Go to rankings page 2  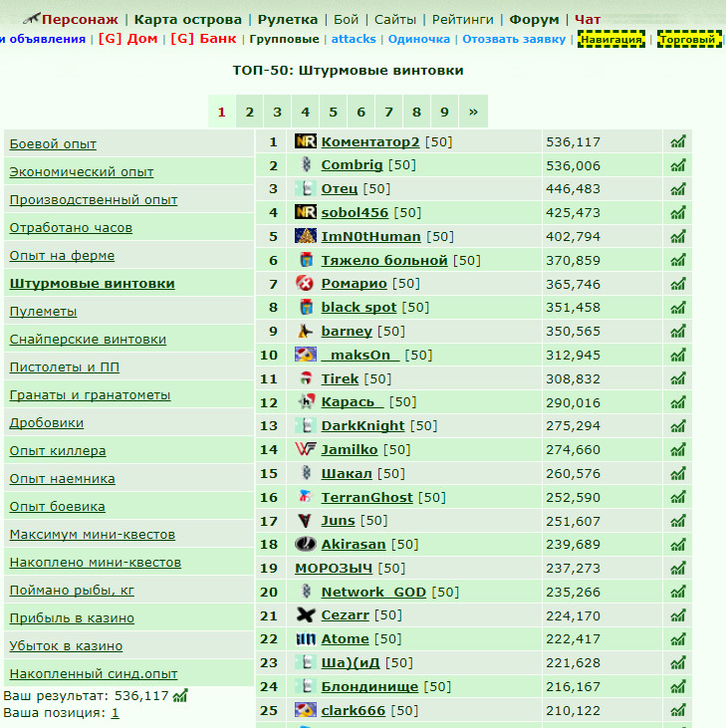tap(250, 112)
